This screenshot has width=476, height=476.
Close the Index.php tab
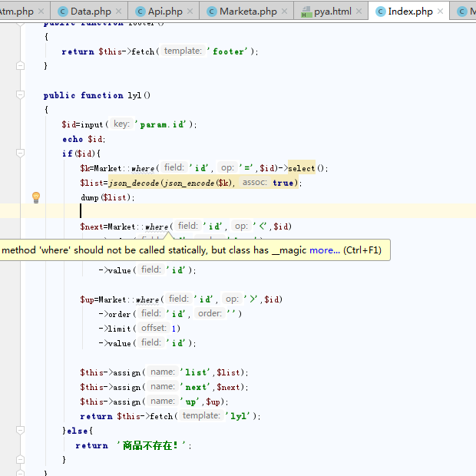tap(440, 12)
